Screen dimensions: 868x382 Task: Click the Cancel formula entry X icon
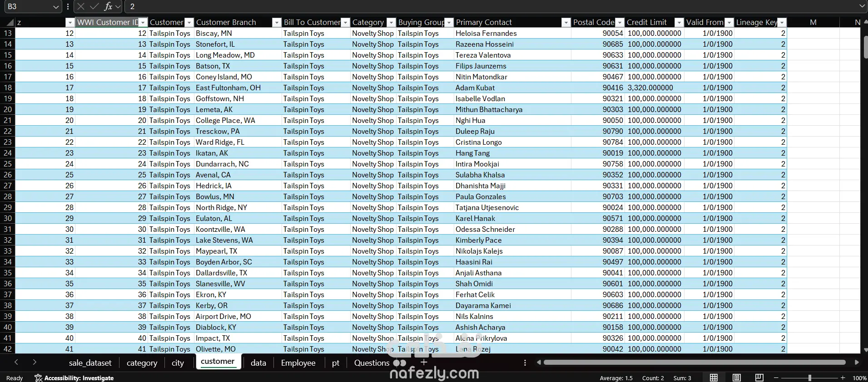81,6
